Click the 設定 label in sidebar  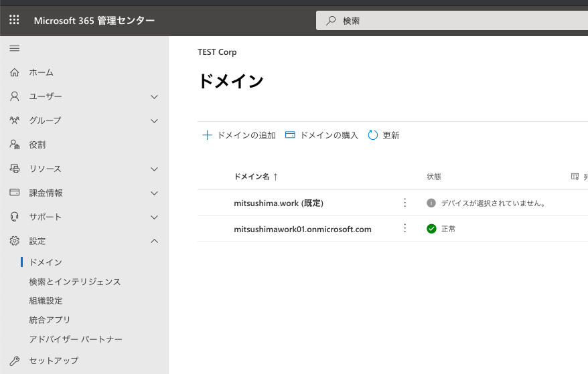(x=38, y=241)
